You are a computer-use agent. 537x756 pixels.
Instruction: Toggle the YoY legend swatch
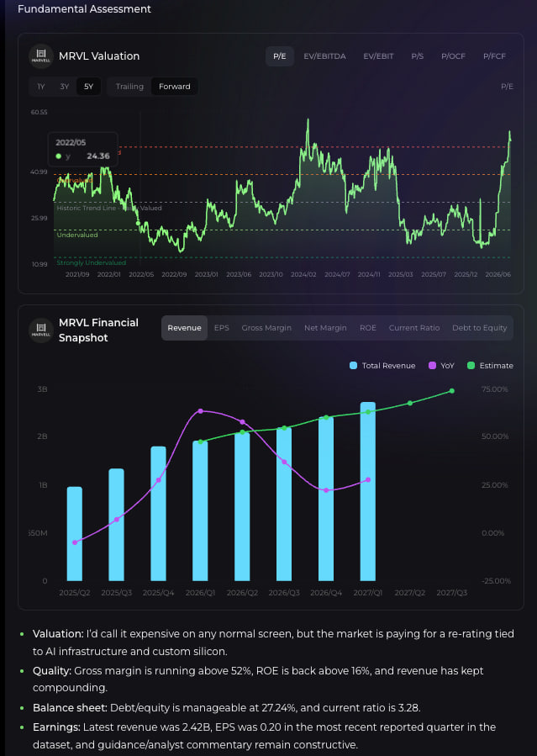(x=432, y=366)
